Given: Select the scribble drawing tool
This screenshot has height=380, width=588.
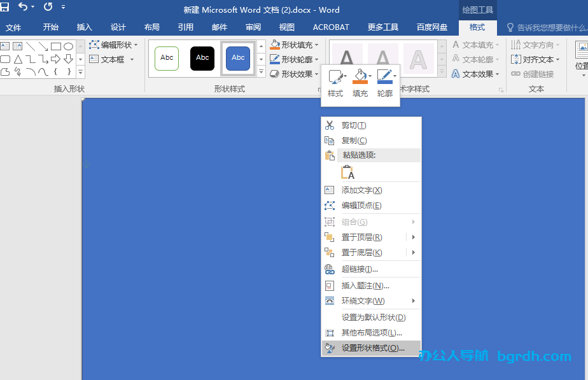Looking at the screenshot, I should tap(18, 72).
